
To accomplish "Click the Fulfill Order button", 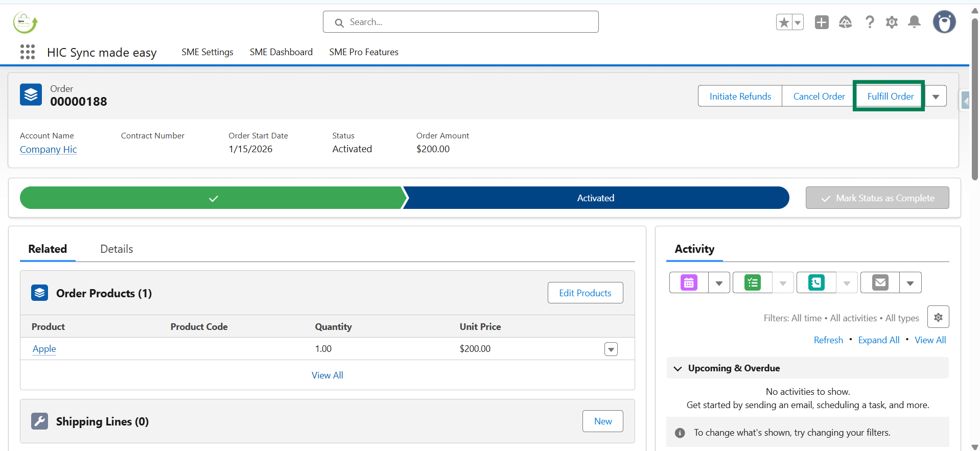I will click(x=890, y=96).
